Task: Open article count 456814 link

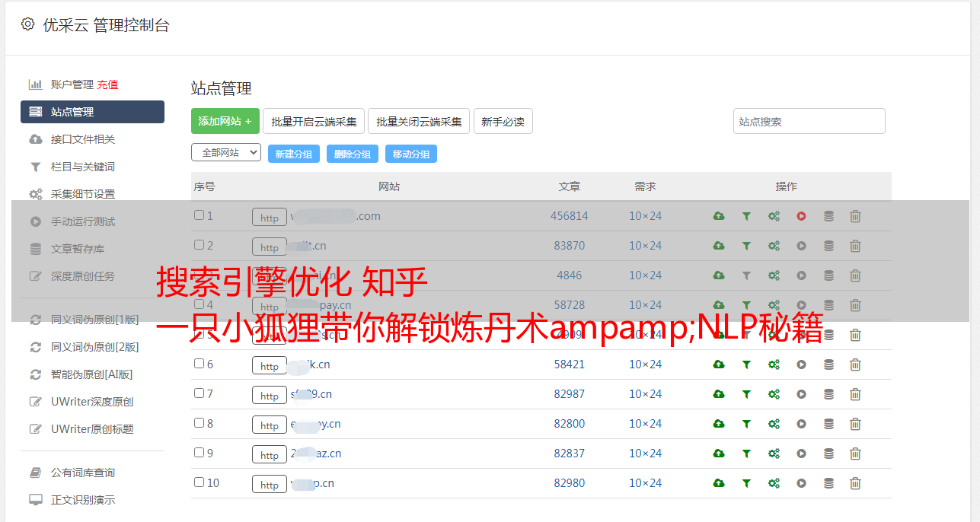Action: 570,216
